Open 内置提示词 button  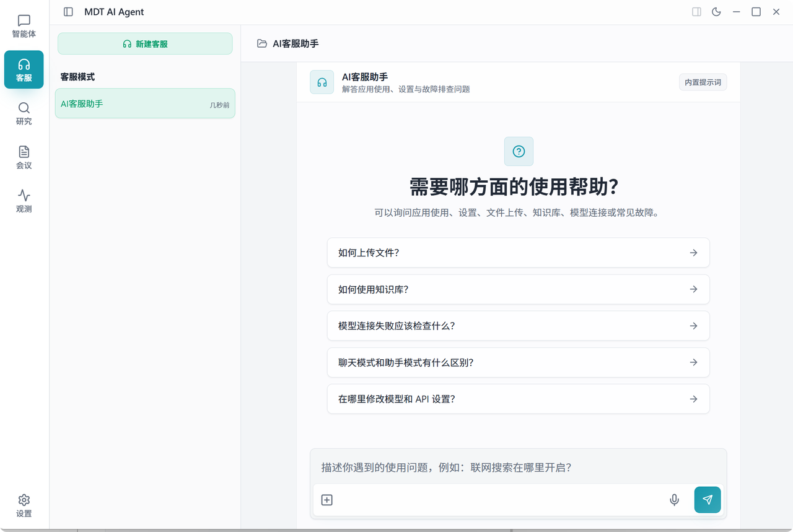coord(703,82)
